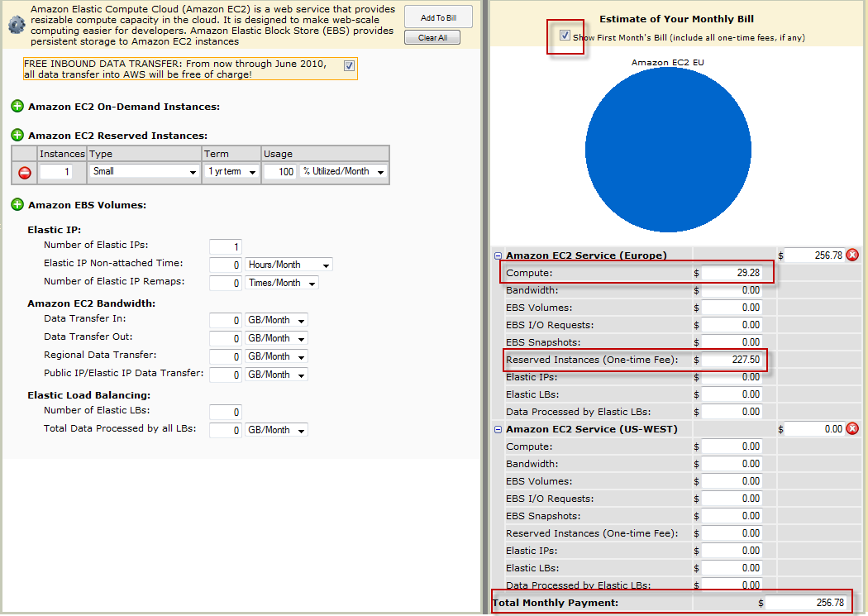The width and height of the screenshot is (868, 616).
Task: Click Europe Compute value 29.28
Action: [x=732, y=273]
